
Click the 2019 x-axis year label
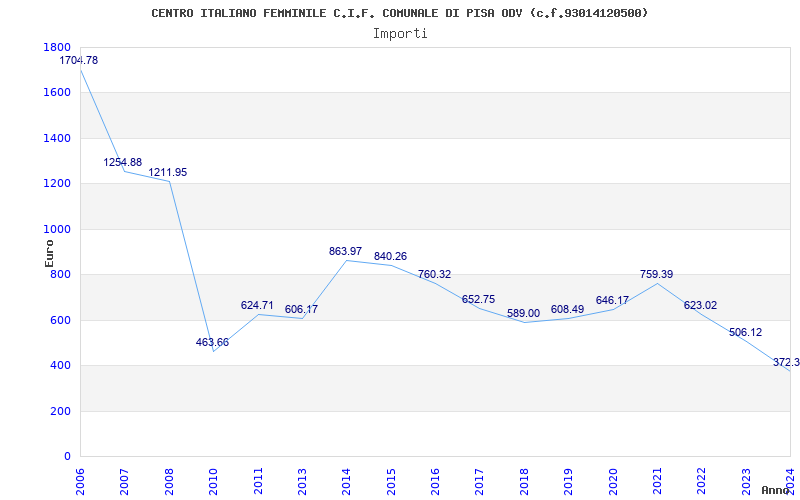pyautogui.click(x=568, y=481)
